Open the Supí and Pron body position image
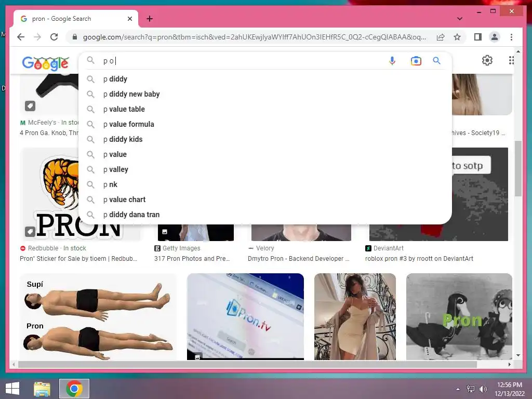The image size is (532, 399). point(98,316)
